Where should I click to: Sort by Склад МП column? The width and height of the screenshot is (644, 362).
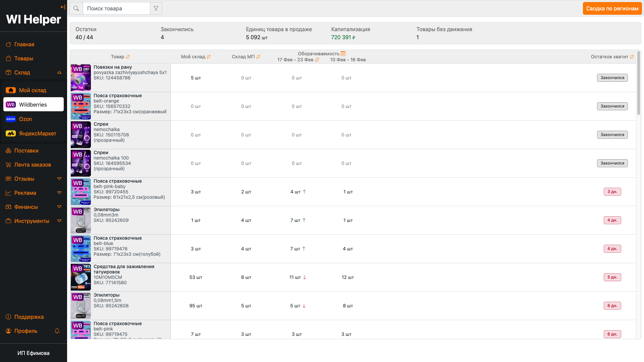tap(258, 57)
